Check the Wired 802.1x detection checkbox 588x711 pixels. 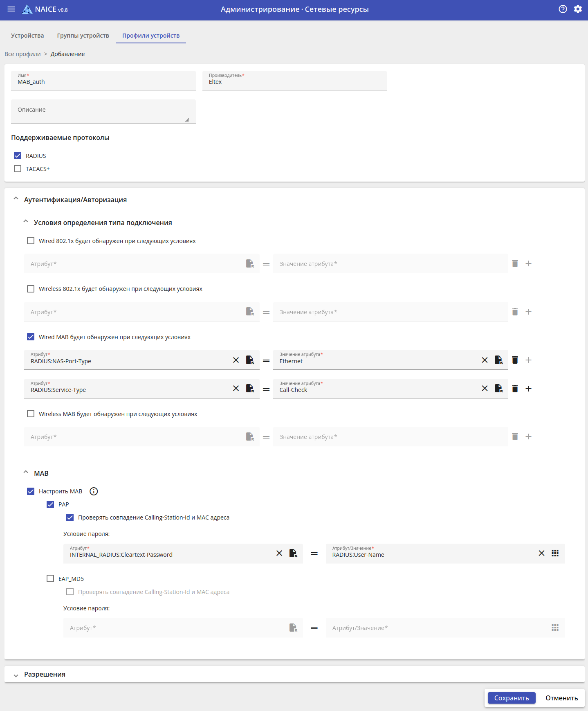click(x=31, y=241)
